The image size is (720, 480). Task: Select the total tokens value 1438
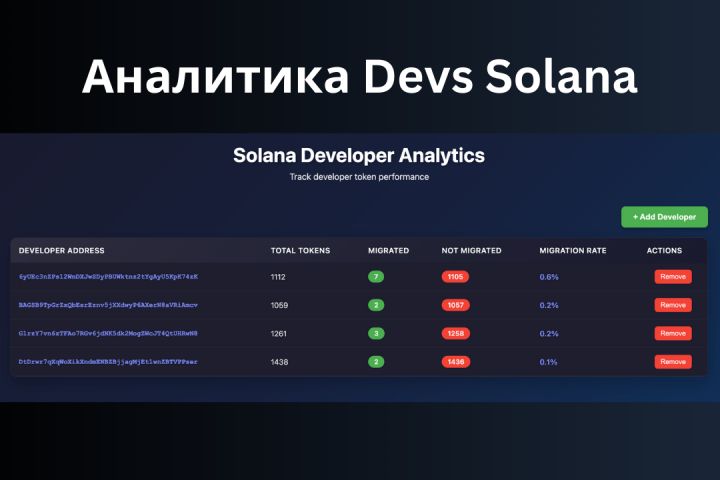(279, 362)
